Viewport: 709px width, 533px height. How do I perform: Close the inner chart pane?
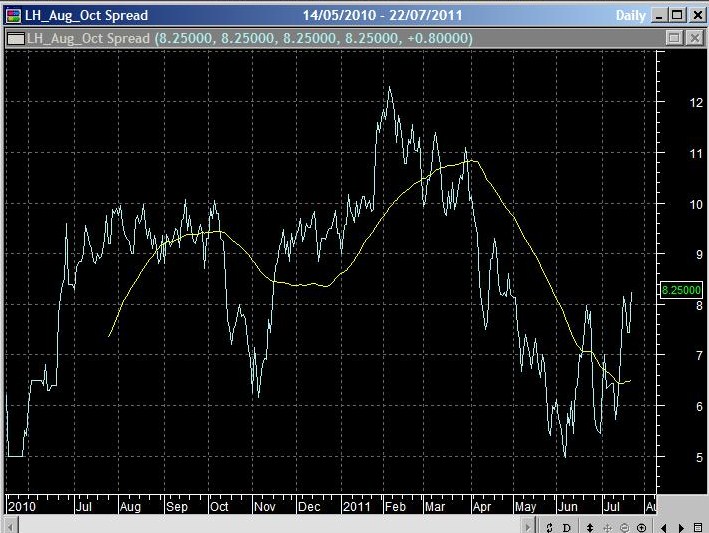click(695, 38)
